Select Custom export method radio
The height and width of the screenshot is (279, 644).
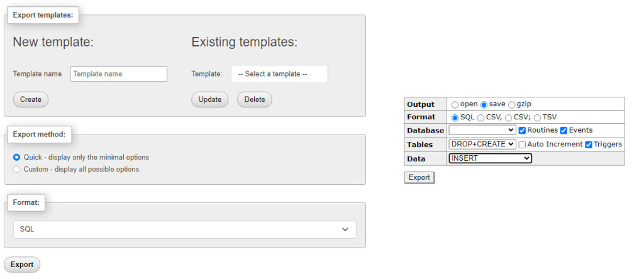(17, 169)
